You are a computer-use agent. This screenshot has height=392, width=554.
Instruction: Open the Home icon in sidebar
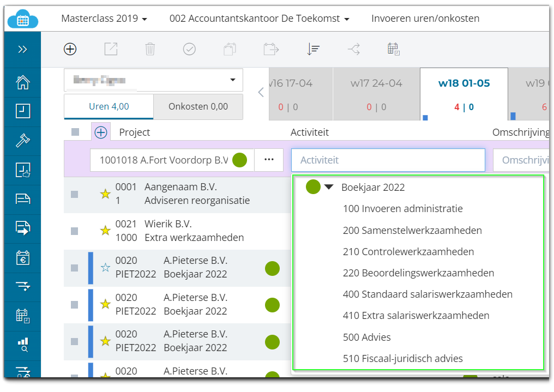22,82
